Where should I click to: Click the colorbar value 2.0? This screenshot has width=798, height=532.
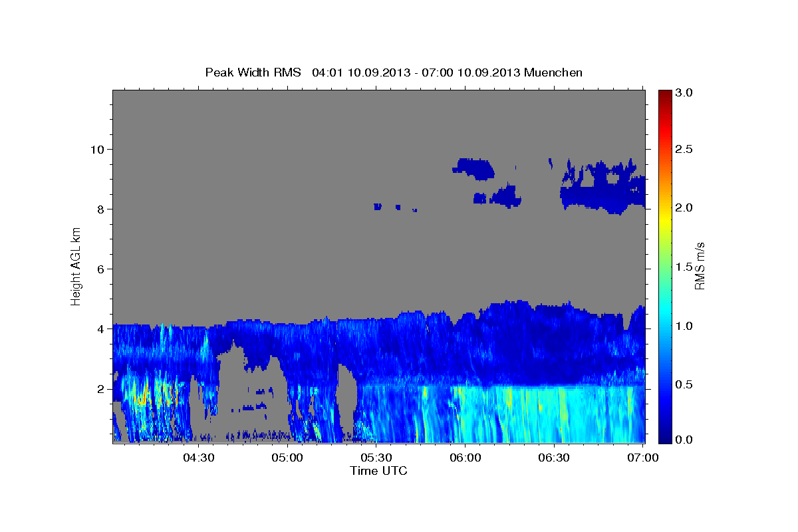[x=684, y=207]
